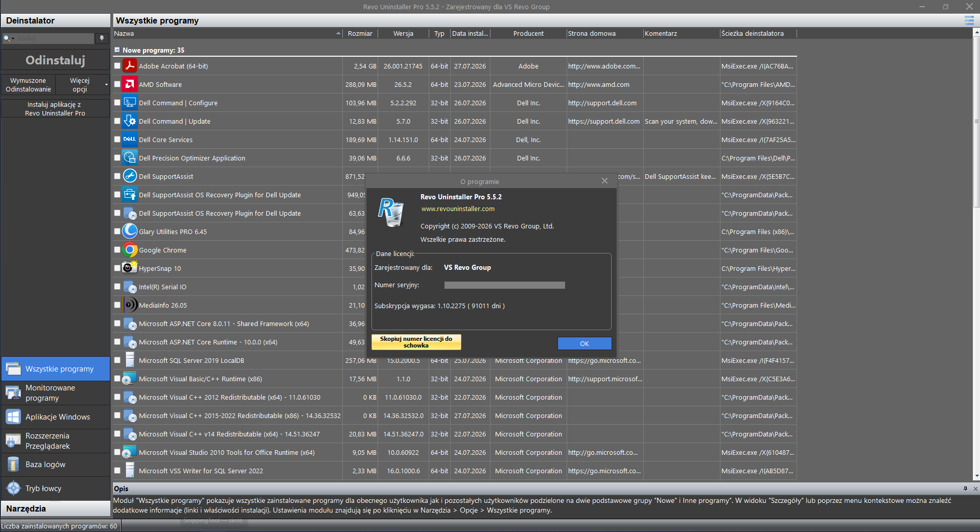Click the program list scroll-down arrow

coord(976,476)
